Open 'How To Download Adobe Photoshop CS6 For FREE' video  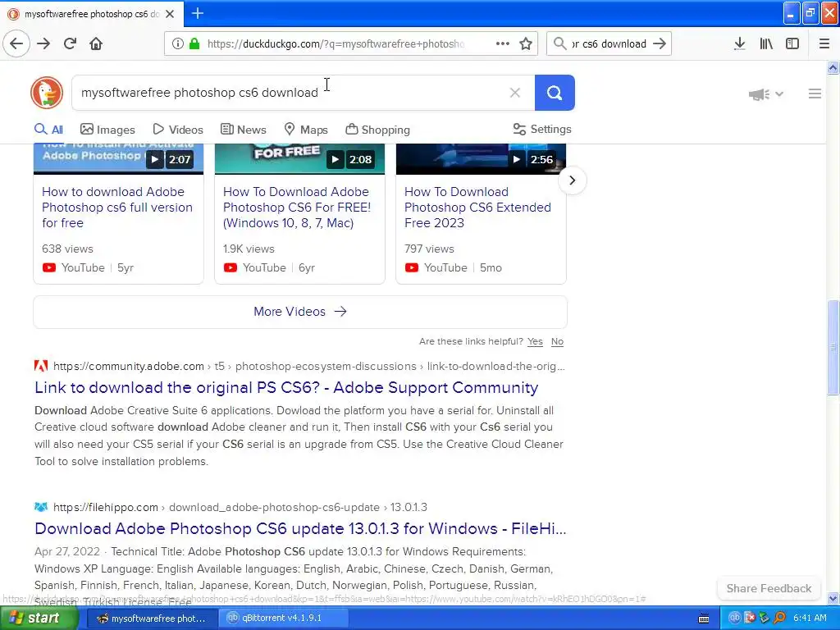tap(297, 208)
